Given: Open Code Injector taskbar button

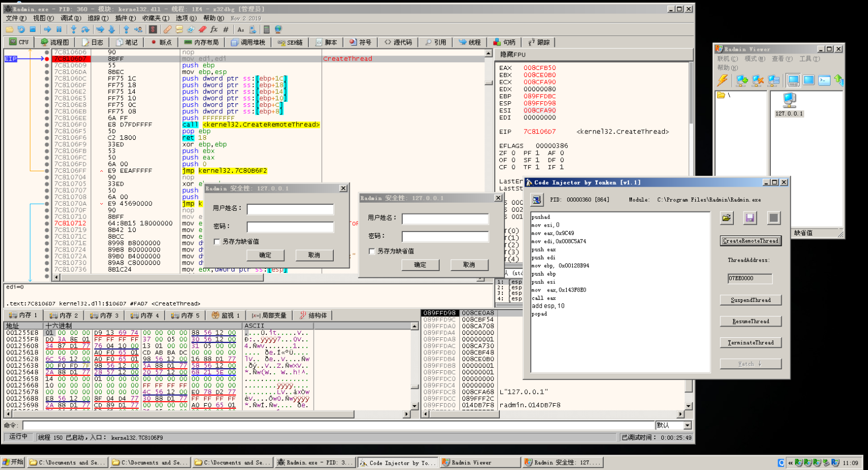Looking at the screenshot, I should [x=397, y=463].
